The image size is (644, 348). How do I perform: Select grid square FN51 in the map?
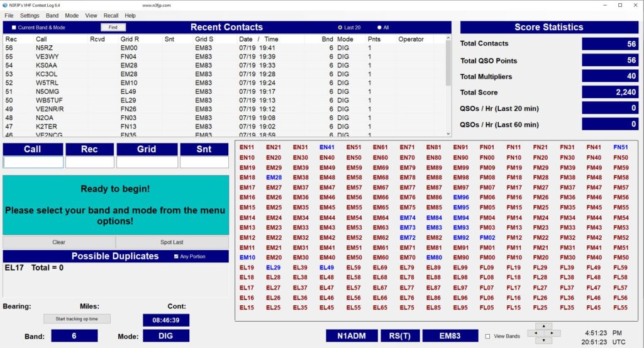(620, 147)
